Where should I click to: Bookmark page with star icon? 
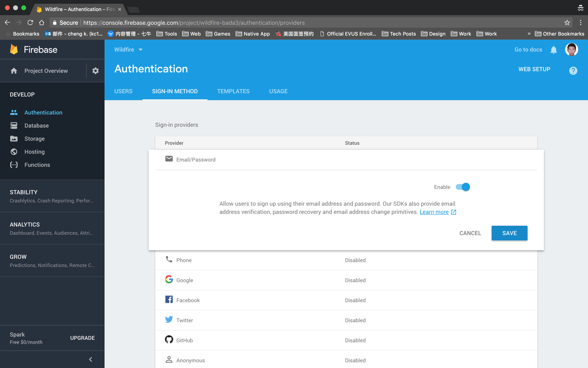click(567, 23)
